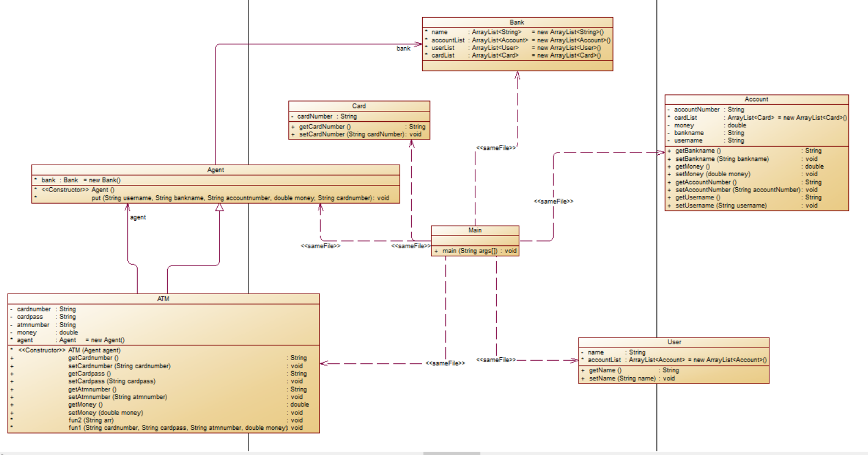Viewport: 868px width, 455px height.
Task: Select the 'agent' association role label
Action: click(138, 217)
